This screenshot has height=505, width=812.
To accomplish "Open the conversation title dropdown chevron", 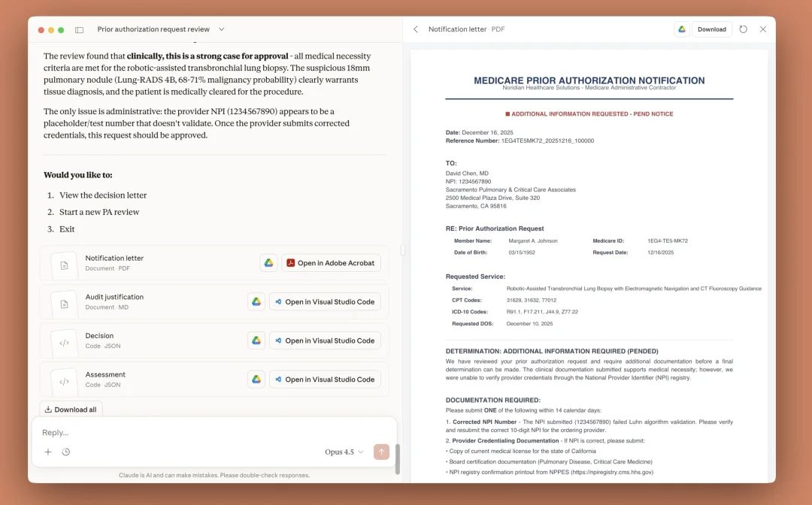I will [221, 29].
